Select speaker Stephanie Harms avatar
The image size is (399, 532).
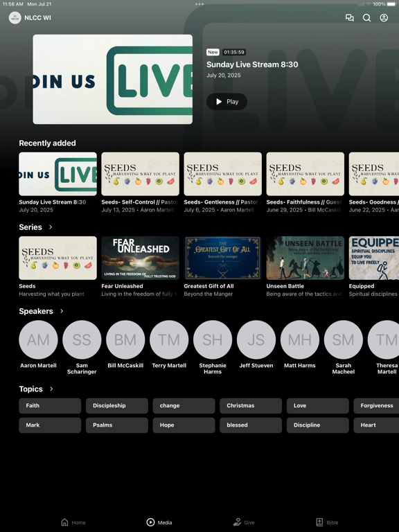pos(213,339)
